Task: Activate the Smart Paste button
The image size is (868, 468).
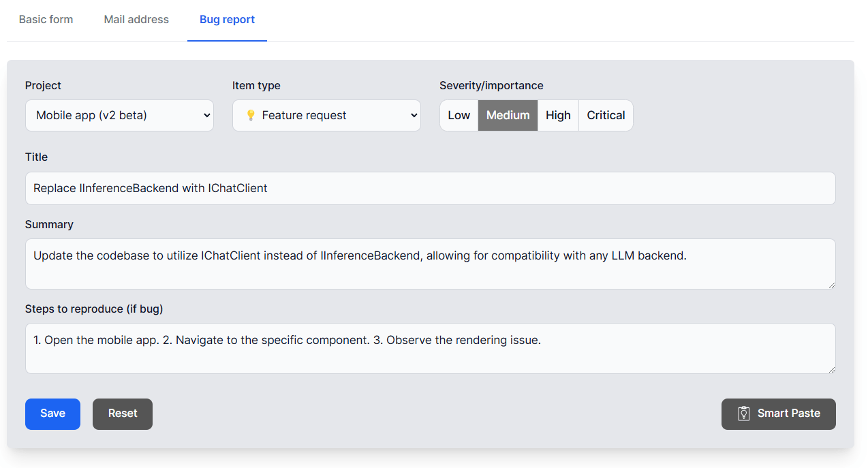Action: tap(778, 414)
